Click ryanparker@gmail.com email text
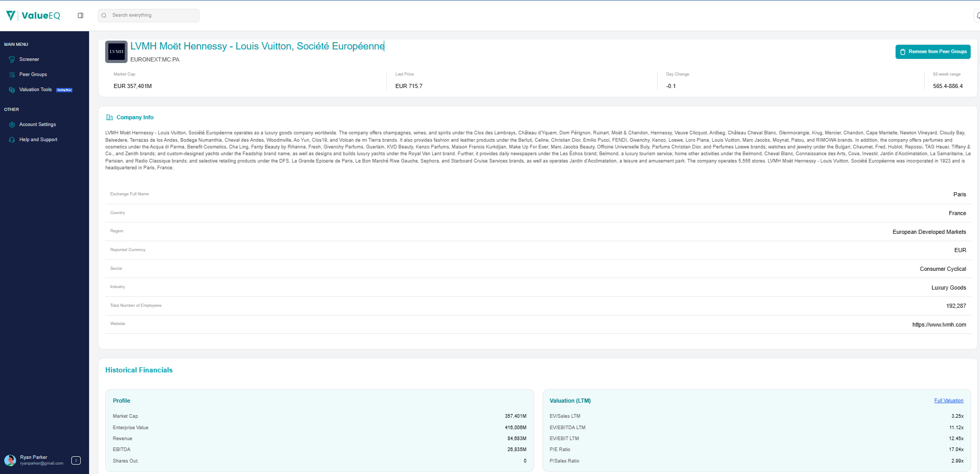Viewport: 980px width, 474px height. click(x=42, y=463)
